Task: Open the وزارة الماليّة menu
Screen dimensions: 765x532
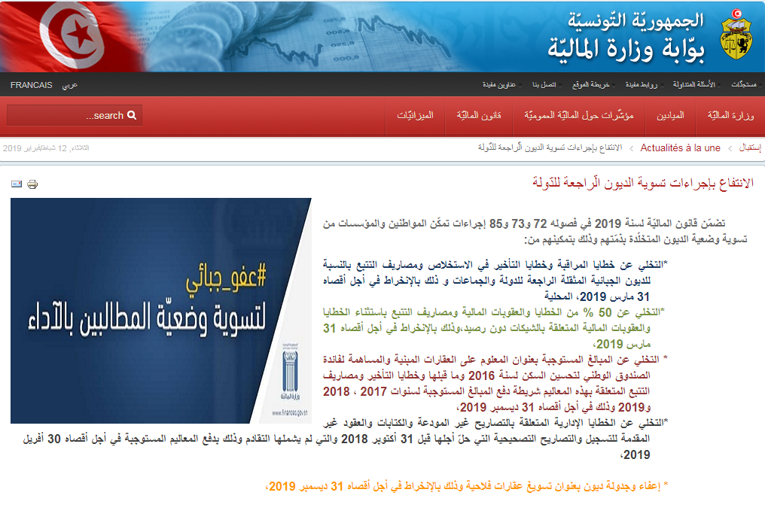Action: pyautogui.click(x=730, y=116)
